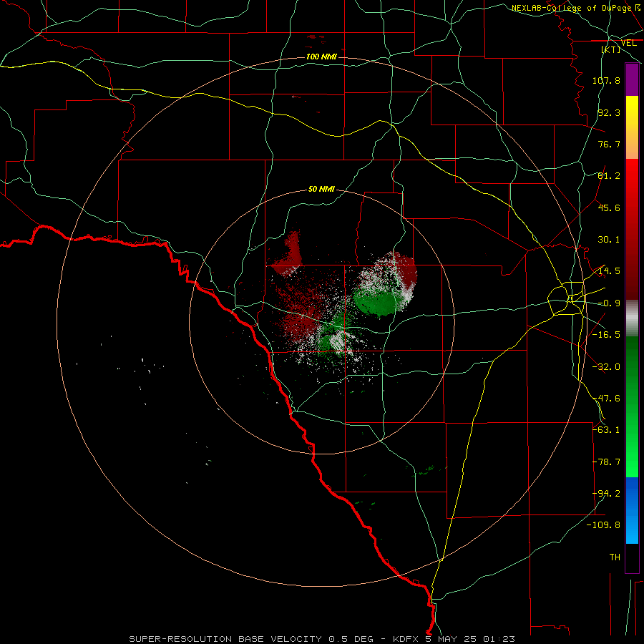Click the bottom caption SUPER-RESOLUTION BASE VELOCITY text
Viewport: 644px width, 644px height.
click(225, 639)
